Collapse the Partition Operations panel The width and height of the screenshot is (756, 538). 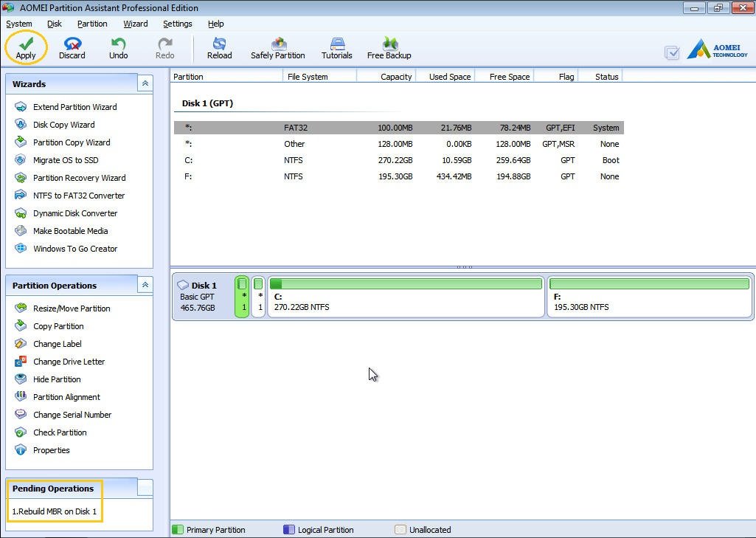click(x=145, y=285)
